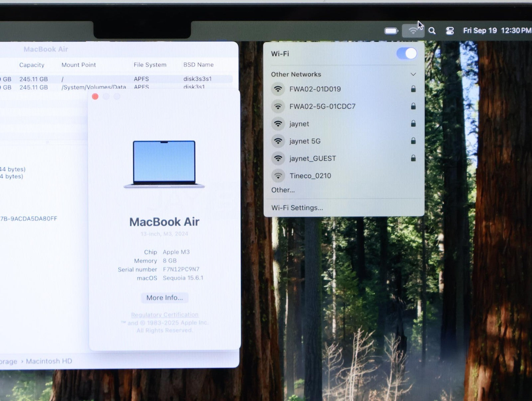Join the jaynet network

pyautogui.click(x=299, y=124)
